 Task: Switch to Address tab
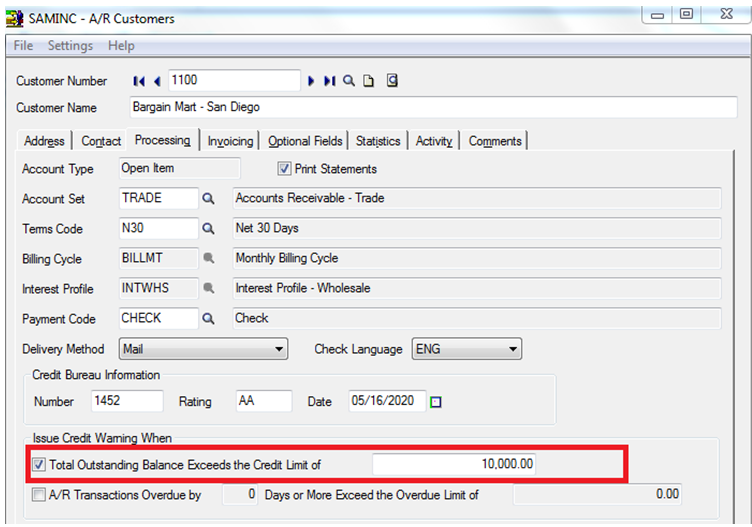[x=44, y=141]
